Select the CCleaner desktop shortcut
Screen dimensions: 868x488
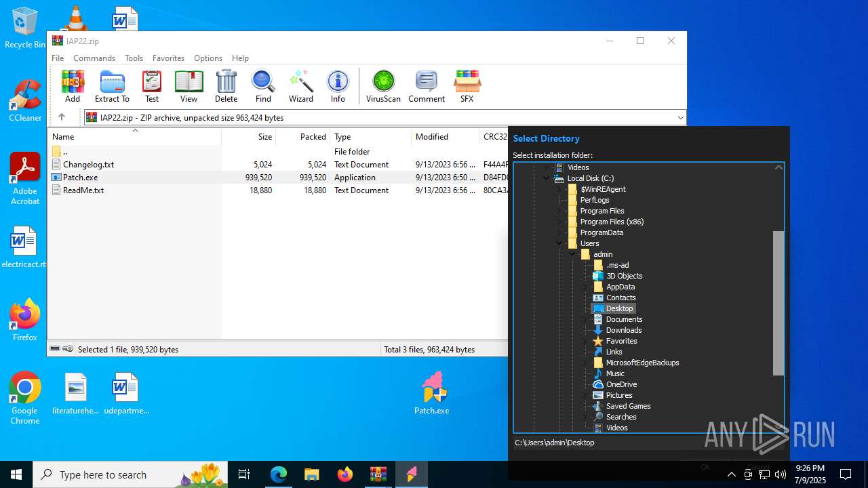(x=25, y=100)
